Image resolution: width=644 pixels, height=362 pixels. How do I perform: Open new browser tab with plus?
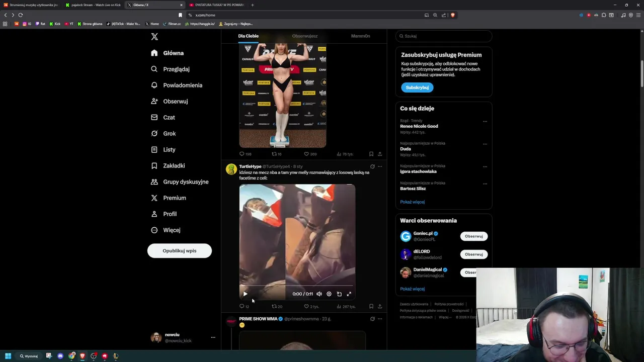(x=253, y=5)
